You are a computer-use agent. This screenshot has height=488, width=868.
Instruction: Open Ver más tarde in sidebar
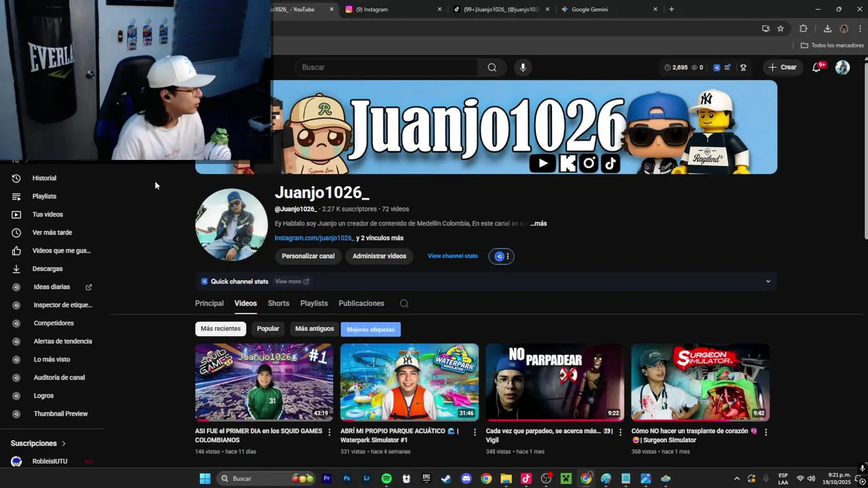tap(52, 232)
